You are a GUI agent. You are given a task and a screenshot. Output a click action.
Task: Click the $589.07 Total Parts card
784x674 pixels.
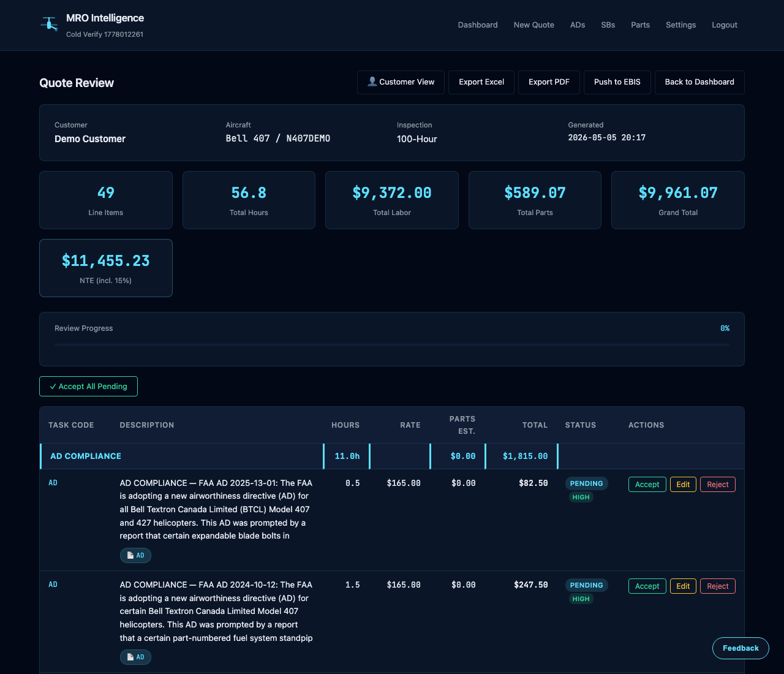[535, 200]
